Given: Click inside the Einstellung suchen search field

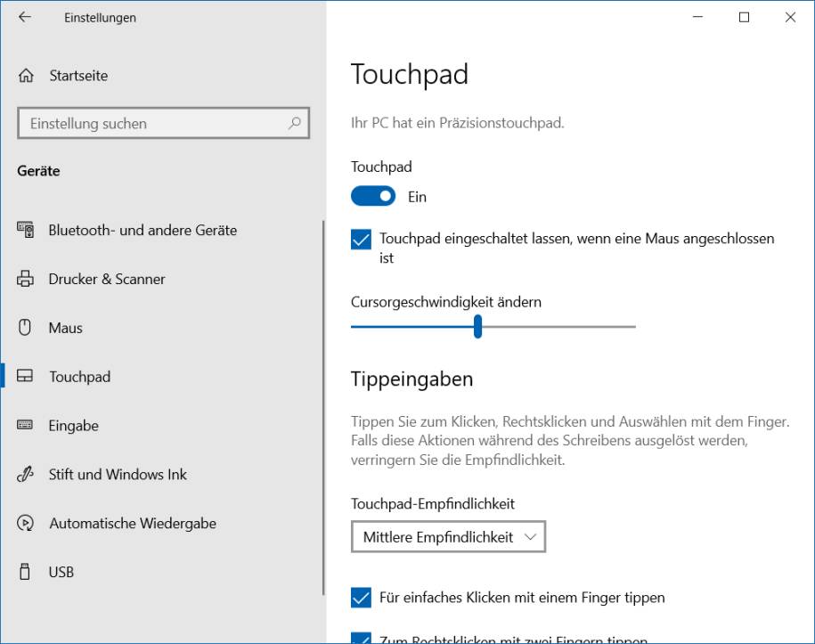Looking at the screenshot, I should tap(143, 124).
